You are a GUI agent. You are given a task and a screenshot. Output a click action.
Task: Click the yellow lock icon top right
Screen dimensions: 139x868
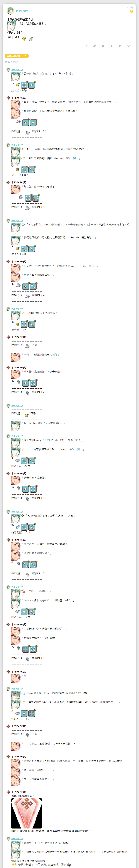[132, 11]
